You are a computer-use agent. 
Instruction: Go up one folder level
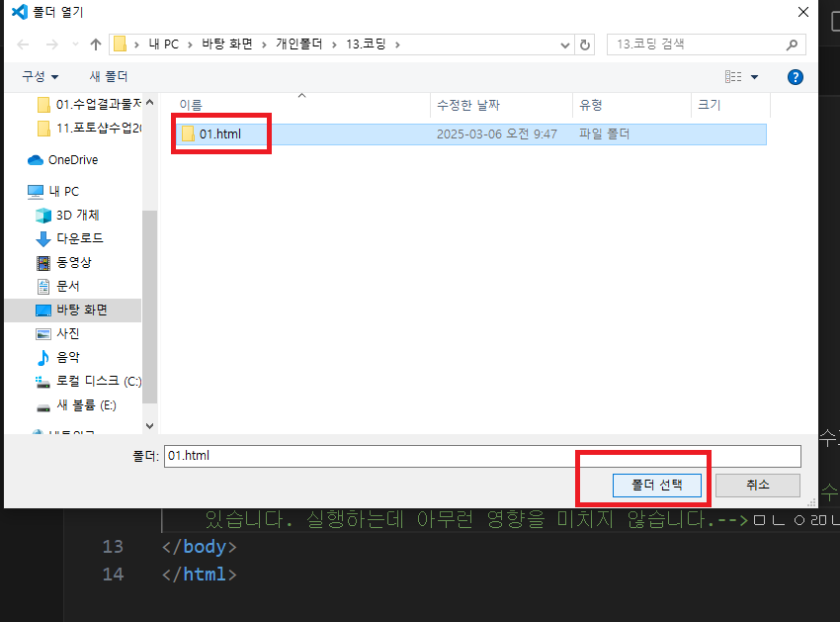coord(96,44)
